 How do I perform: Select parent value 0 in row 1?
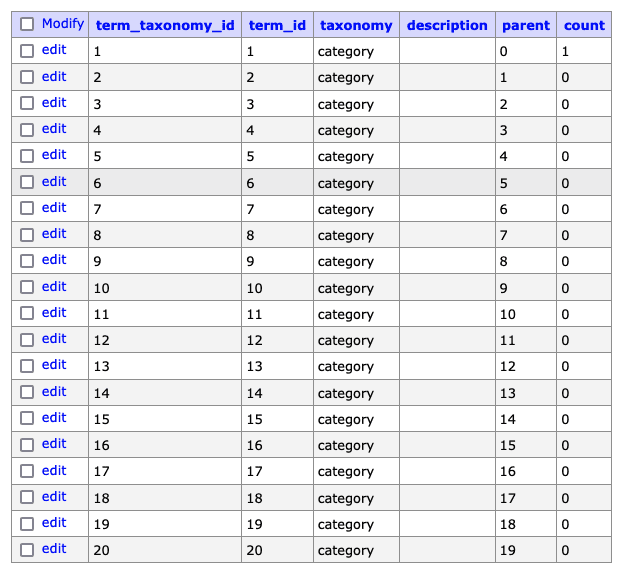click(504, 51)
